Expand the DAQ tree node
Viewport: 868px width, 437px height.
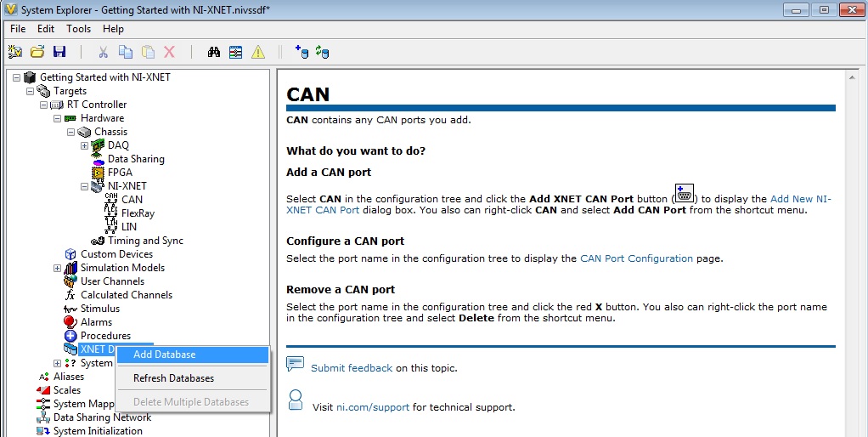pos(84,145)
